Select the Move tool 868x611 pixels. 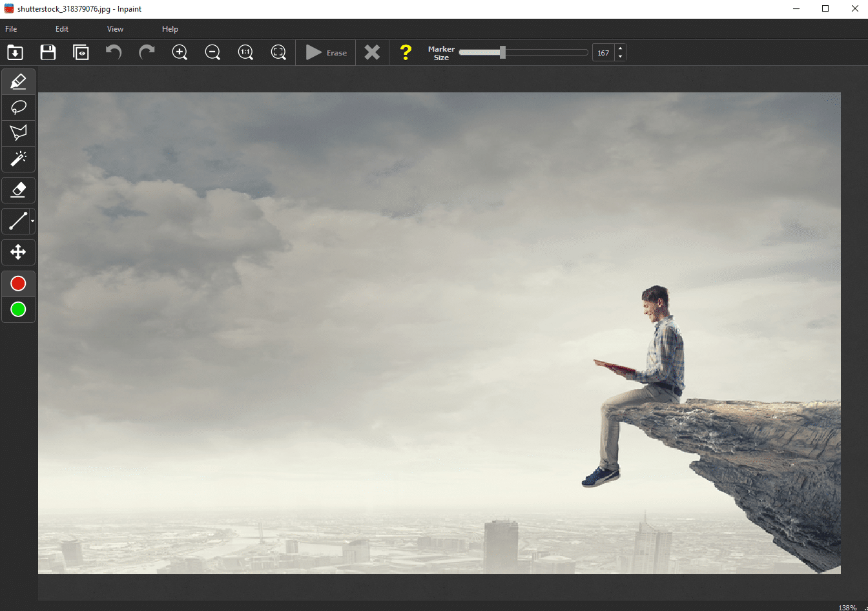tap(17, 252)
